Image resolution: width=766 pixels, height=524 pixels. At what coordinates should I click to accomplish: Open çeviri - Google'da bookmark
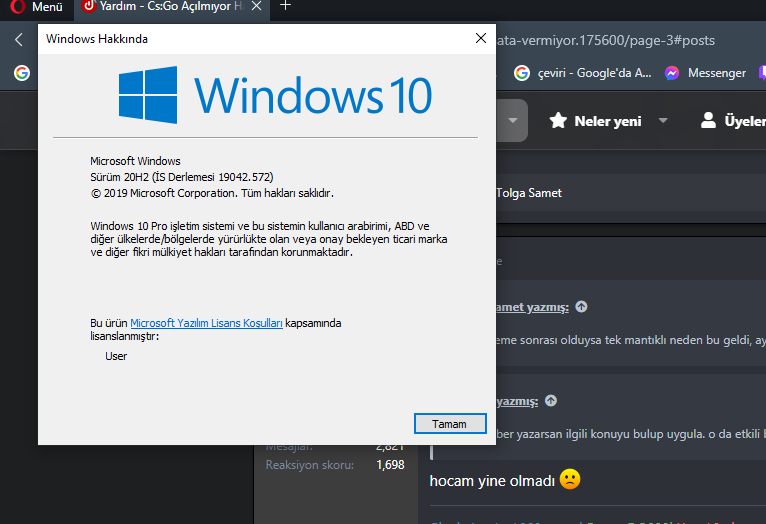[x=582, y=73]
